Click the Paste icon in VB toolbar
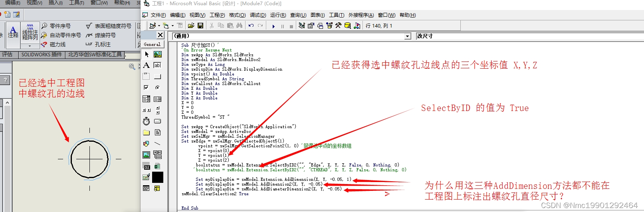The height and width of the screenshot is (212, 644). click(x=230, y=26)
